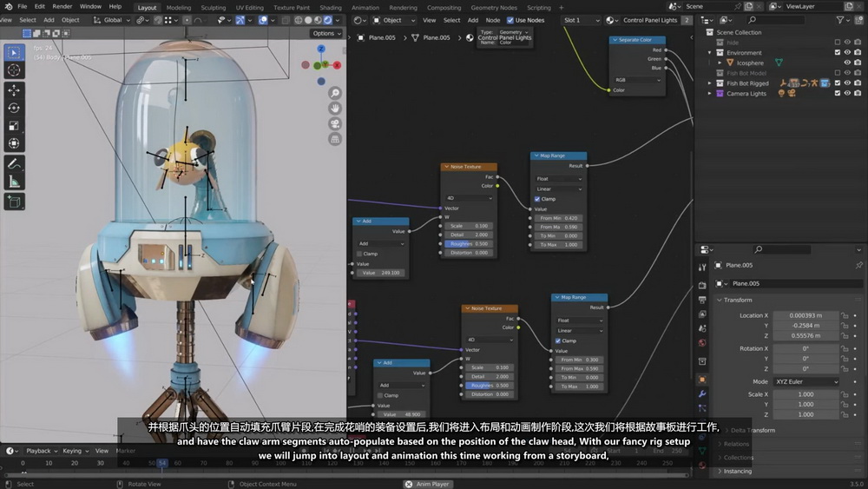Open node editor Node menu
868x489 pixels.
(493, 20)
